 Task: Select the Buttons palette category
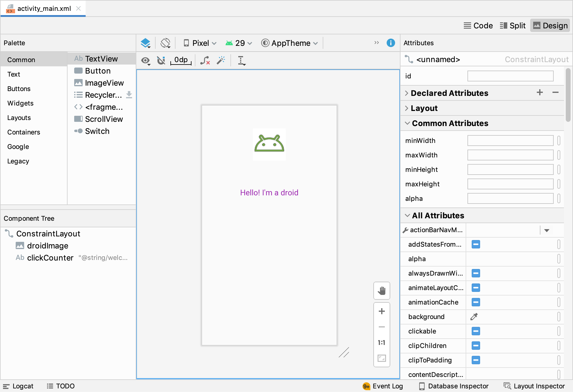point(34,89)
